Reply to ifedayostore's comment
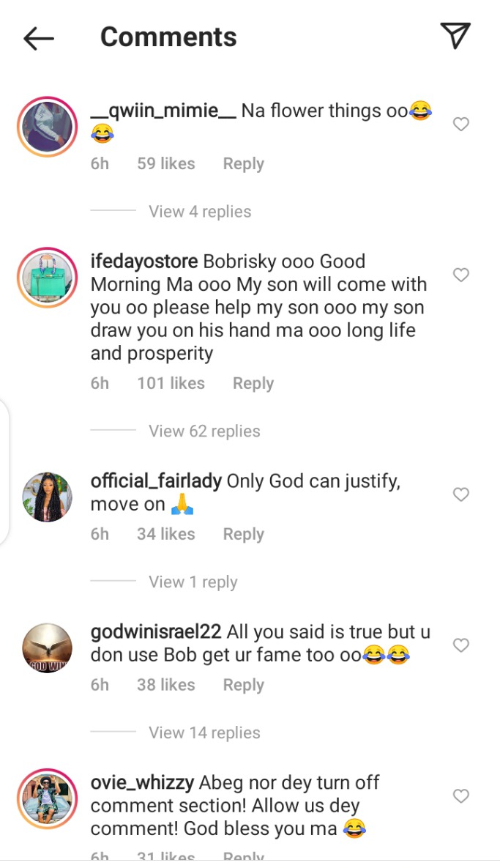This screenshot has width=500, height=868. click(x=253, y=384)
